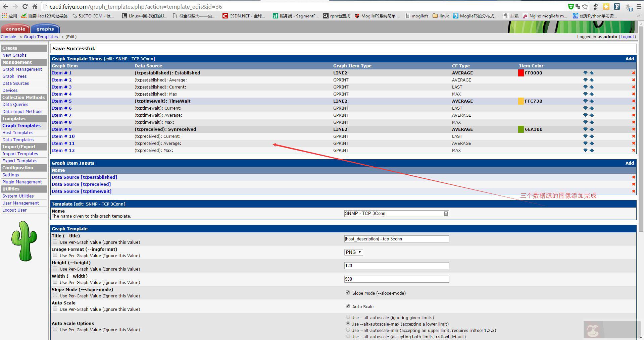
Task: Open Item # 5 link
Action: coord(61,101)
